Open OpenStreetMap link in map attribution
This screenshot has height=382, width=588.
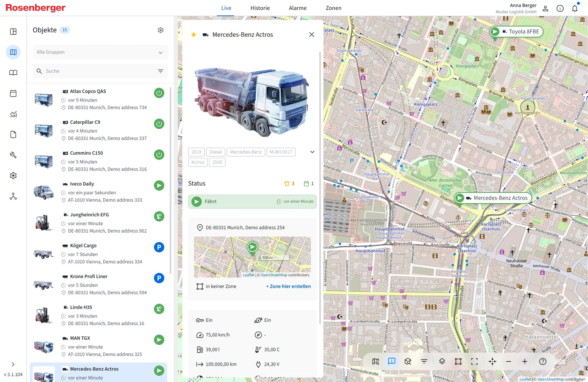(550, 379)
